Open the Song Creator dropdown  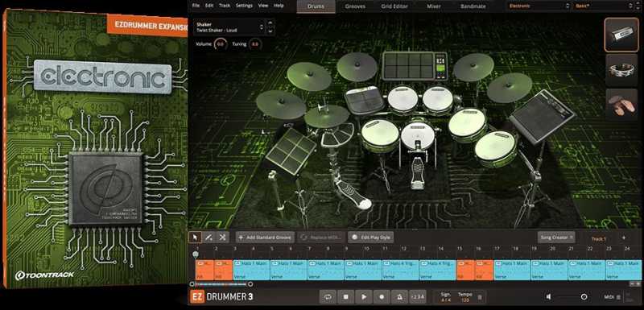(x=556, y=238)
